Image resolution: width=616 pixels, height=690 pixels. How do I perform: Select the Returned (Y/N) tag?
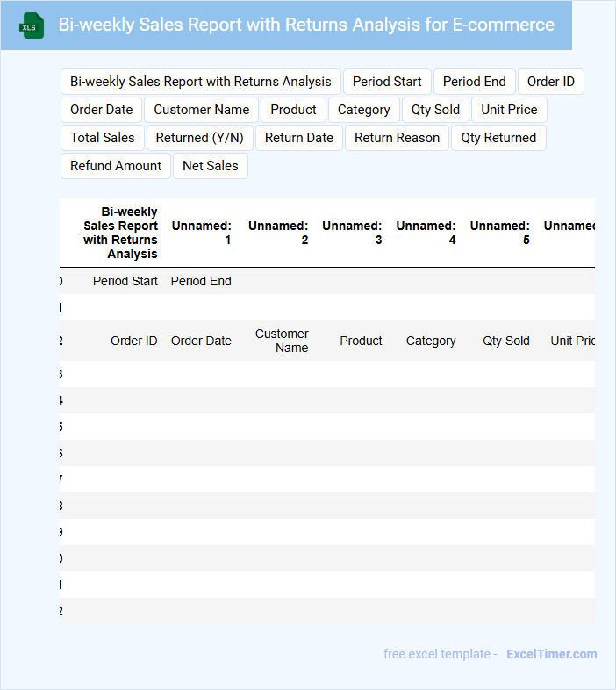[x=199, y=138]
